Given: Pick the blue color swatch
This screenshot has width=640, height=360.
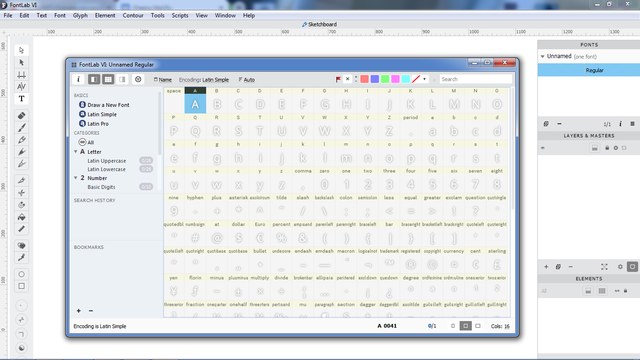Looking at the screenshot, I should (375, 79).
